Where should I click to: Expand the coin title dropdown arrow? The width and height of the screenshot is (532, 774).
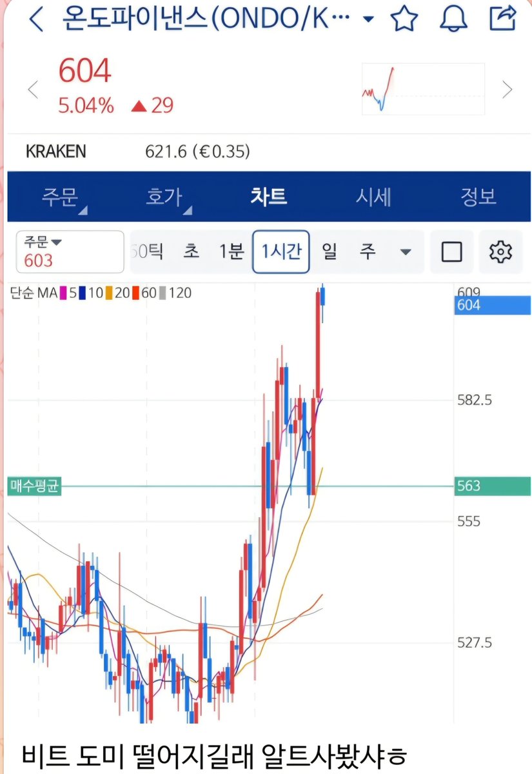point(368,19)
